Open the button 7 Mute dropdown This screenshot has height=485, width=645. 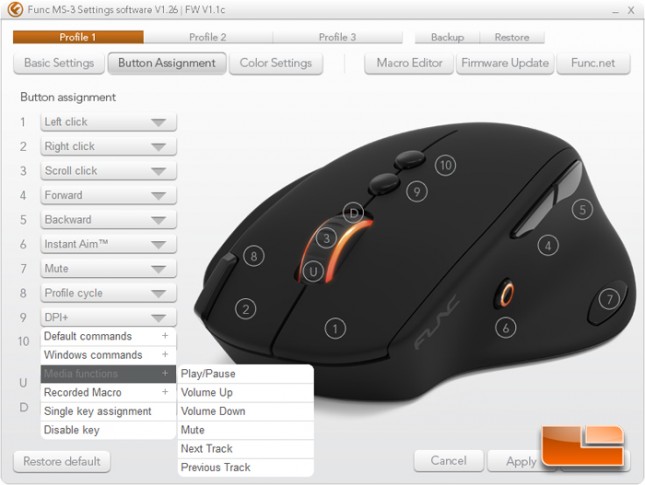(109, 269)
